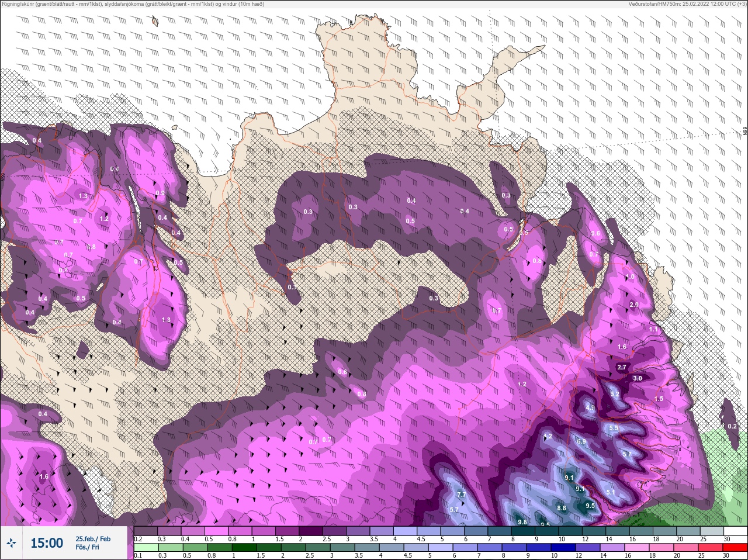Click the date text '25.feb./ Feb'
The height and width of the screenshot is (560, 748).
click(x=93, y=538)
